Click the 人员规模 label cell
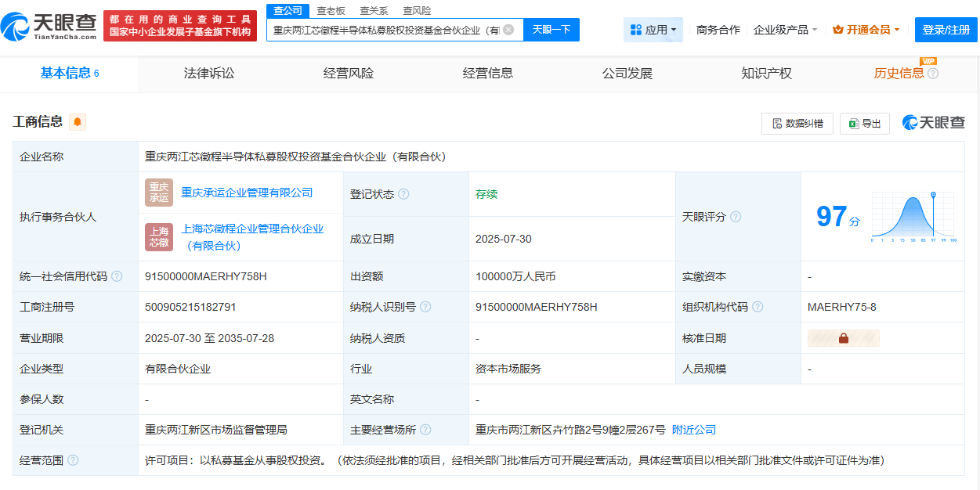The height and width of the screenshot is (490, 980). point(738,369)
